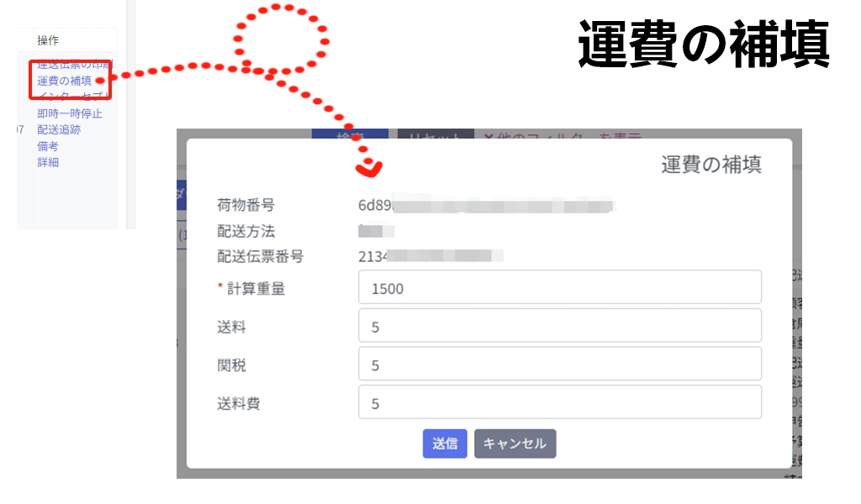Click the 運費の補填 dialog title

711,165
